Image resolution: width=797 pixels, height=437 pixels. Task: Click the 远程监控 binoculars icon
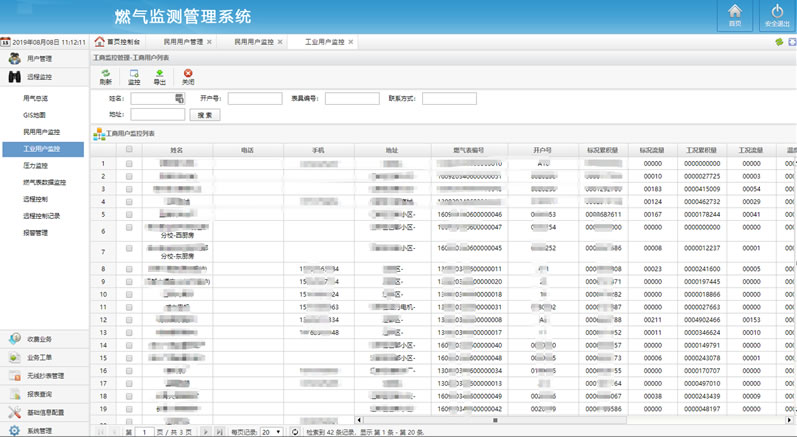click(15, 77)
